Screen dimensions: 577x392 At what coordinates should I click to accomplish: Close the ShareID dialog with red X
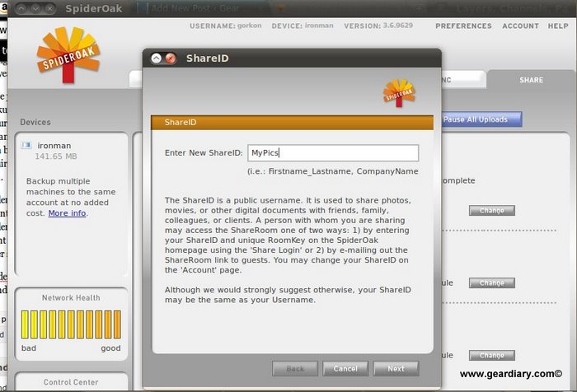(x=171, y=58)
